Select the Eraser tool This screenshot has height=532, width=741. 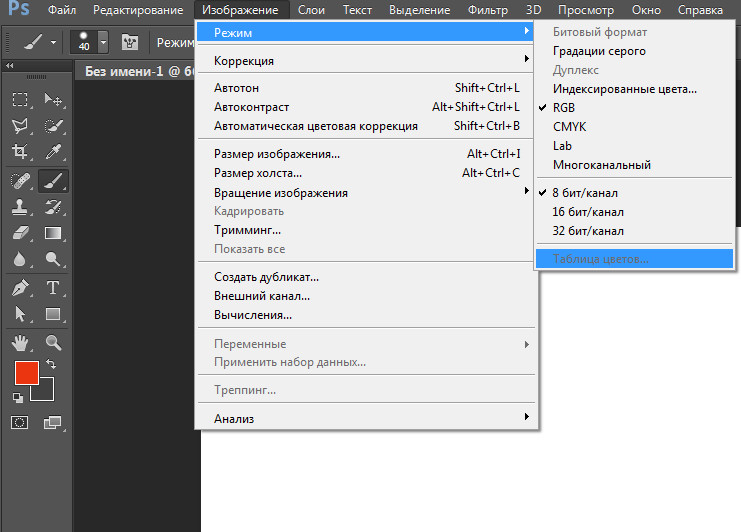[20, 233]
